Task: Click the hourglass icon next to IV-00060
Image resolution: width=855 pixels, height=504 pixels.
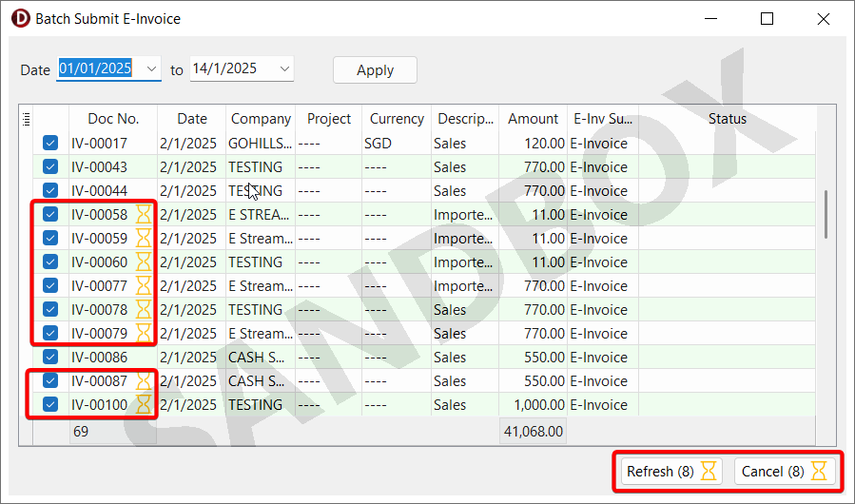Action: click(x=144, y=262)
